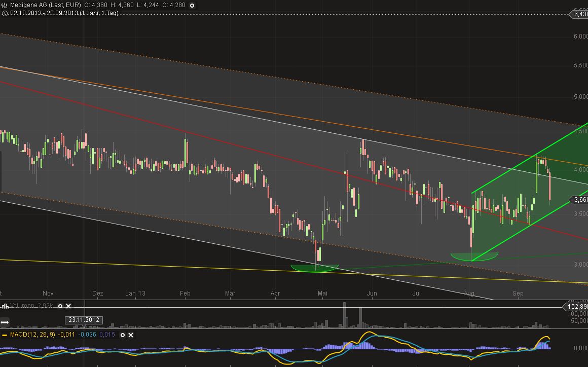Click the Feb label on time axis
The image size is (588, 367).
coord(185,293)
